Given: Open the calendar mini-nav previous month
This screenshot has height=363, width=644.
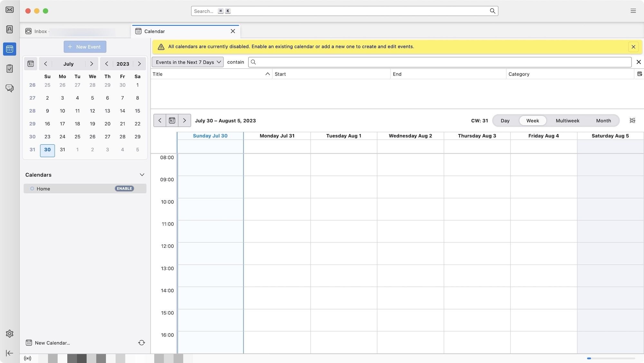Looking at the screenshot, I should (45, 64).
